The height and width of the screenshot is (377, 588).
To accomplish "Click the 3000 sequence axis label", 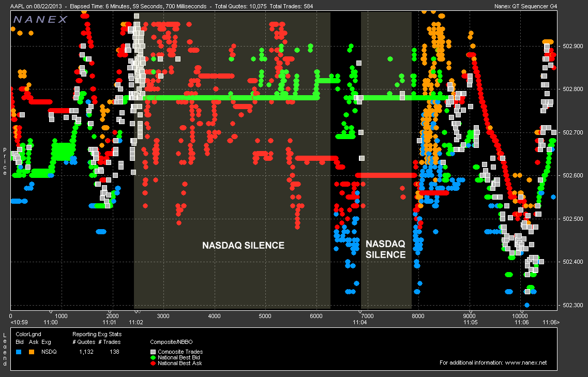I will 163,316.
